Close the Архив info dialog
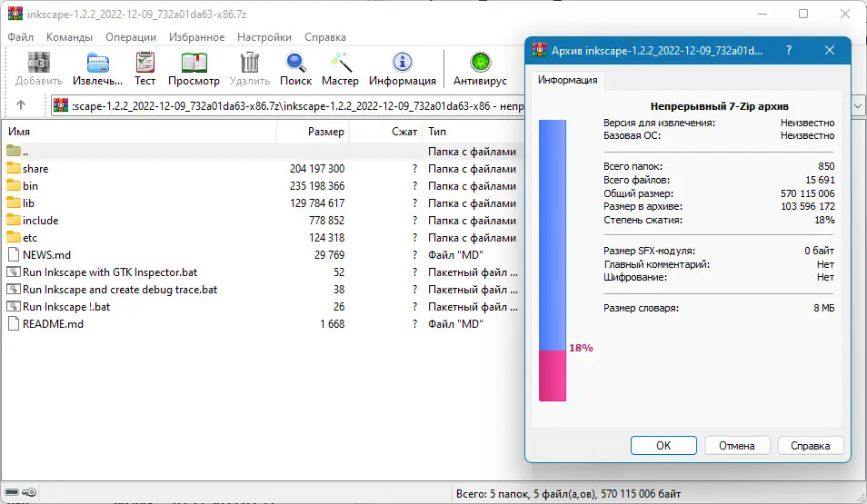 (x=830, y=50)
